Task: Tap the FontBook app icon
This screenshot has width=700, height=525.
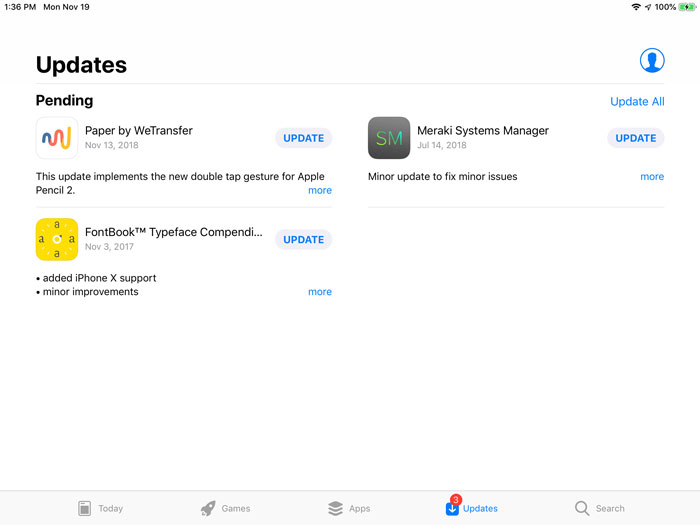Action: [x=57, y=239]
